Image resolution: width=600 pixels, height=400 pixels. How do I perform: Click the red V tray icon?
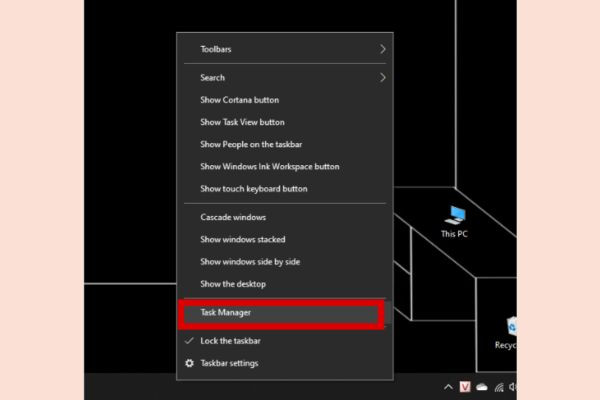[465, 387]
